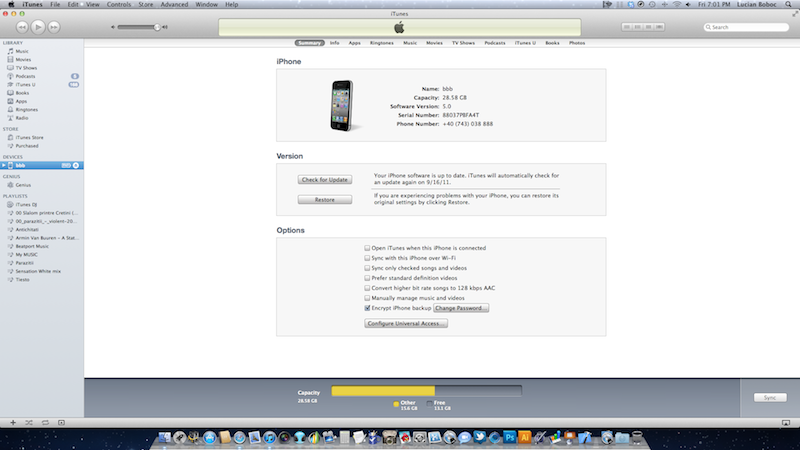
Task: Open Illustrator from the Dock
Action: 524,437
